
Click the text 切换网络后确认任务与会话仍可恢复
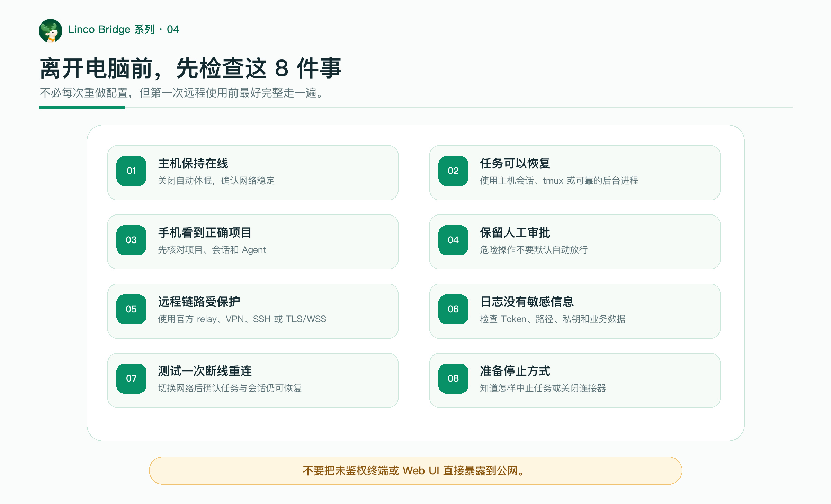[x=230, y=388]
